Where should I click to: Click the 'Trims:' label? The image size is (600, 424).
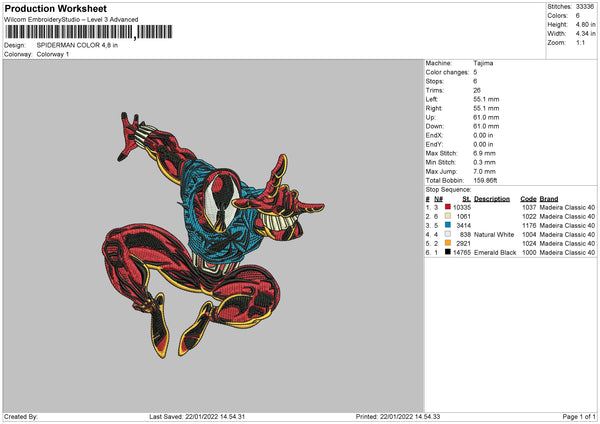(435, 90)
